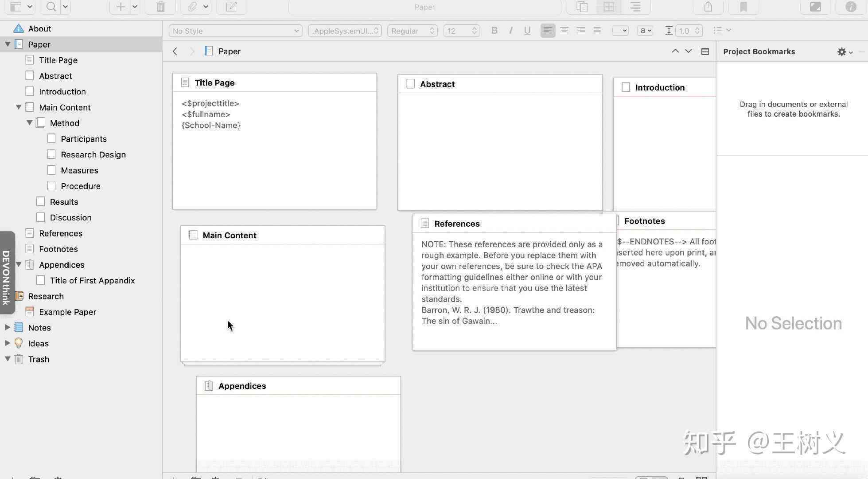
Task: Open the binder view options icon
Action: click(x=16, y=7)
